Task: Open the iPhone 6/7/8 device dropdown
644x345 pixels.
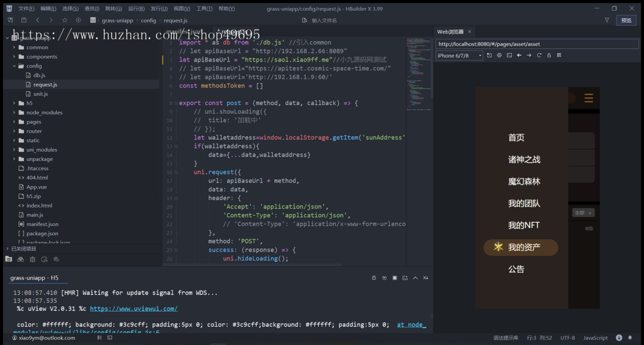Action: point(459,55)
